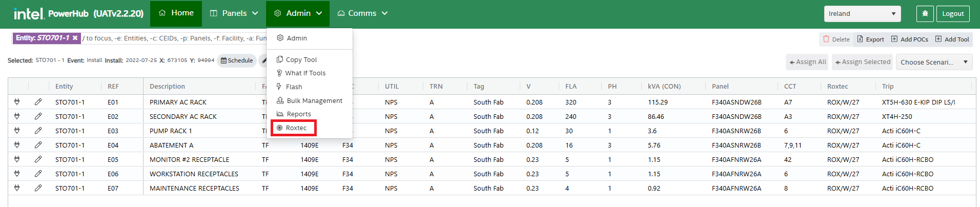
Task: Click the plug icon for ABATEMENT A row
Action: coord(17,145)
